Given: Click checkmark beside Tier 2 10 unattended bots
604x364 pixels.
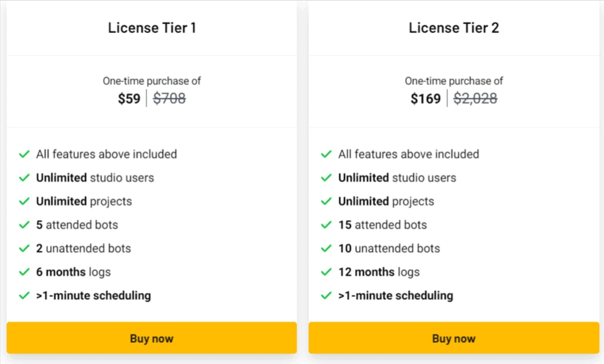Looking at the screenshot, I should pos(326,248).
